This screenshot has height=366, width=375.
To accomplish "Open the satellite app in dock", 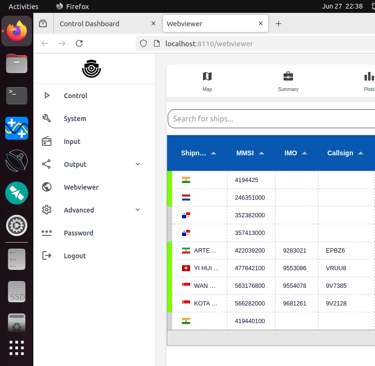I will (17, 193).
